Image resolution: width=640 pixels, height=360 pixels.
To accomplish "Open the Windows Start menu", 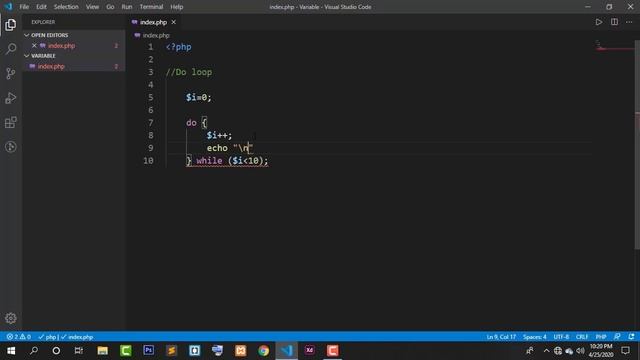I will (x=11, y=351).
